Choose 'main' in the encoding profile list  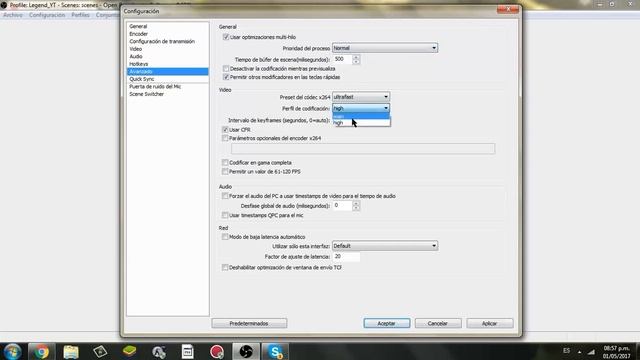(361, 116)
